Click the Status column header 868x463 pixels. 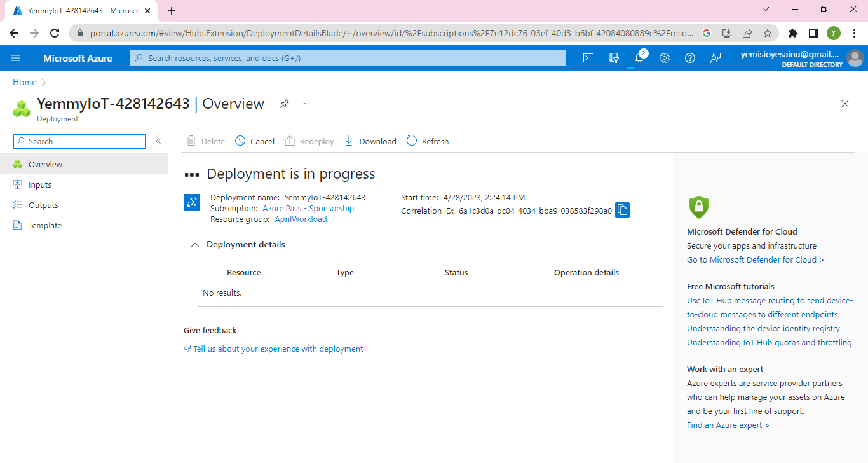pos(456,272)
